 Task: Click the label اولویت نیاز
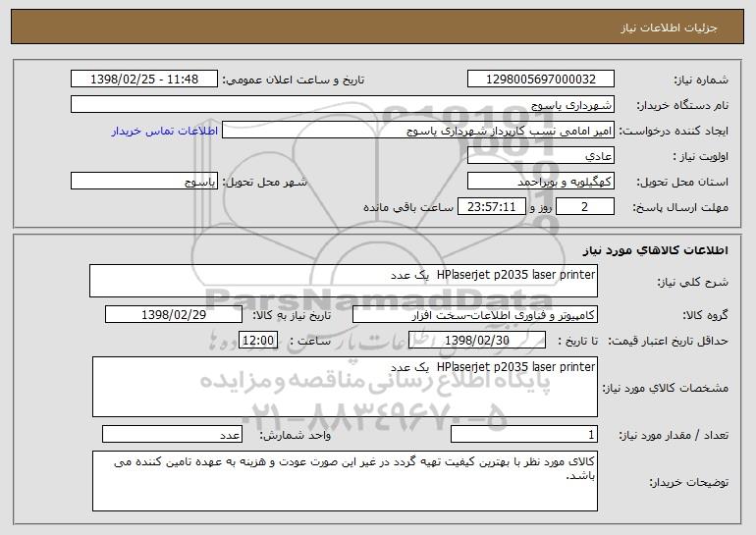coord(701,157)
